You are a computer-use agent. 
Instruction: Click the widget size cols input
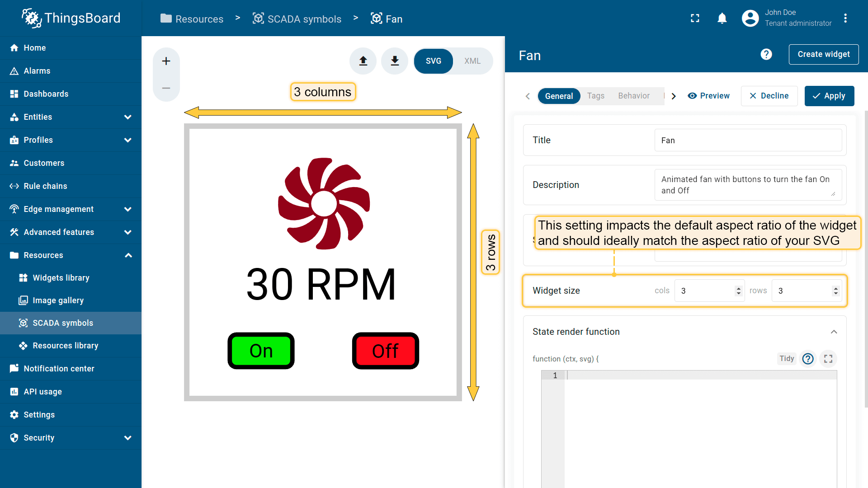coord(705,291)
